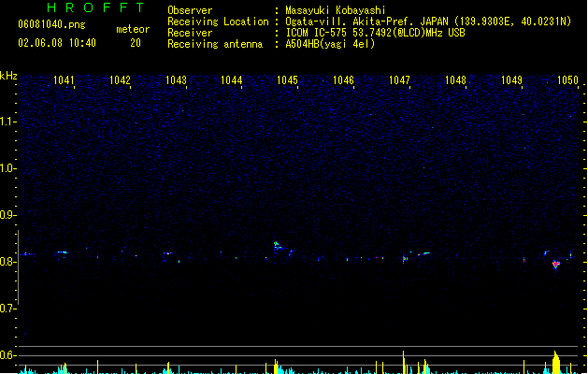Click the bright red meteor echo near 1050

tap(556, 265)
